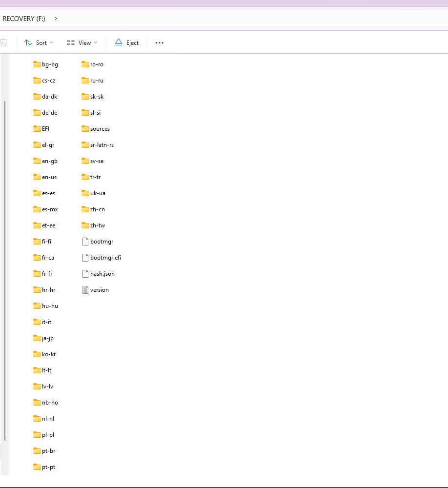The width and height of the screenshot is (448, 488).
Task: Open the sources folder
Action: (x=100, y=128)
